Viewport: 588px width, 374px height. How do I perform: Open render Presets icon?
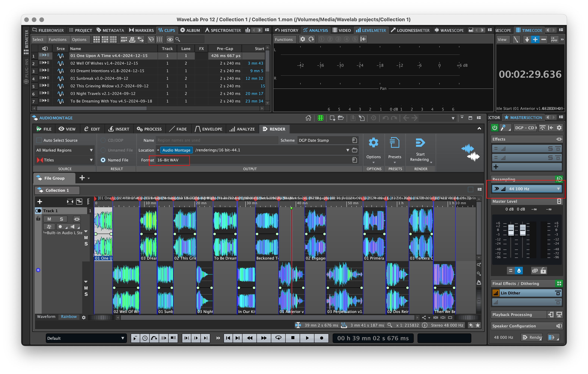pos(394,143)
